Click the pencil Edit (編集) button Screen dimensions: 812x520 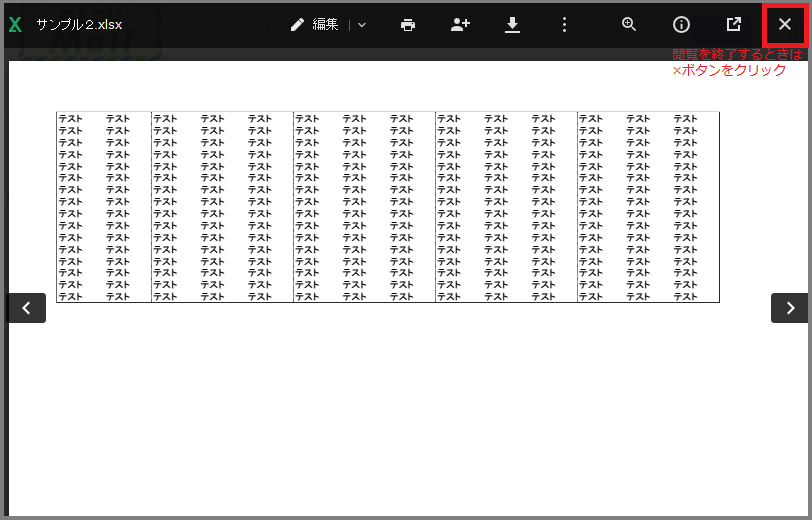pos(315,25)
